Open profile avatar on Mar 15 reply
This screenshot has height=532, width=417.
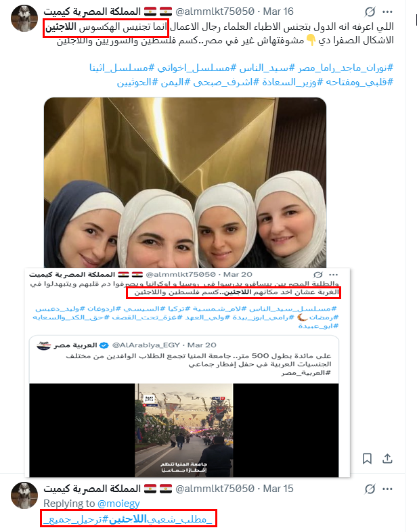pos(24,495)
